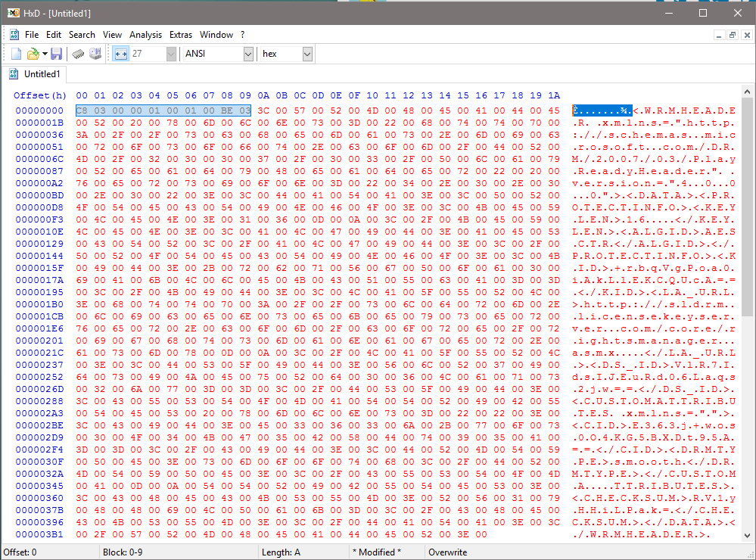Click the Save floppy disk icon
Viewport: 756px width, 560px height.
(57, 54)
